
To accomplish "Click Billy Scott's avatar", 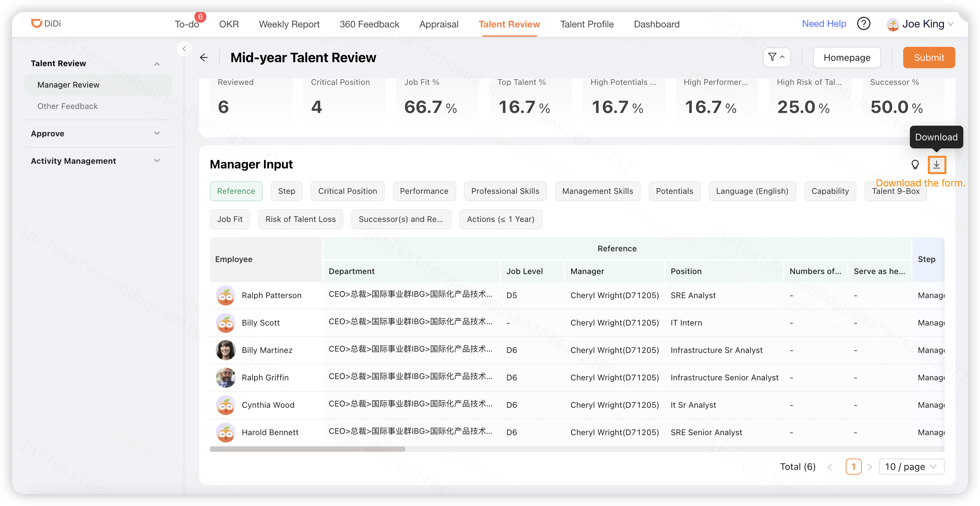I will coord(225,323).
